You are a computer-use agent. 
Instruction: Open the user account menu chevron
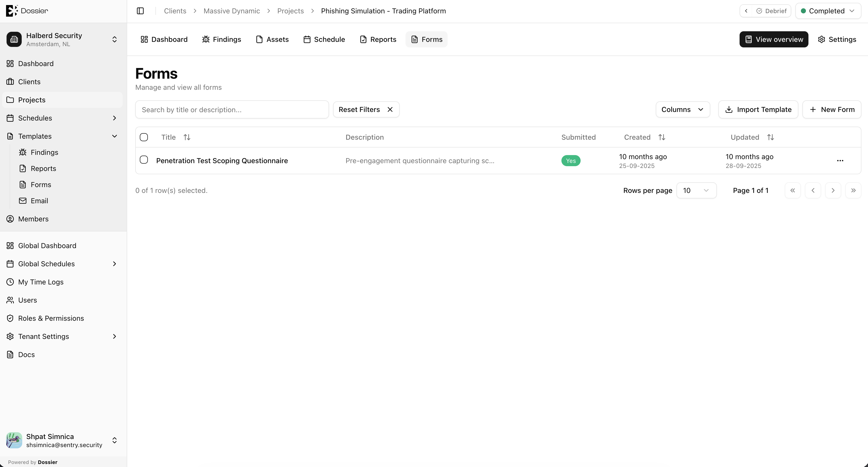point(115,440)
